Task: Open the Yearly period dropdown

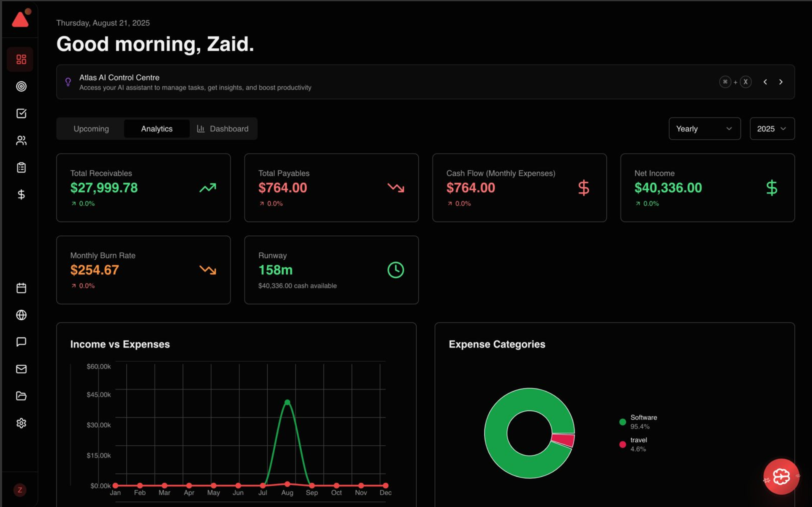Action: [705, 128]
